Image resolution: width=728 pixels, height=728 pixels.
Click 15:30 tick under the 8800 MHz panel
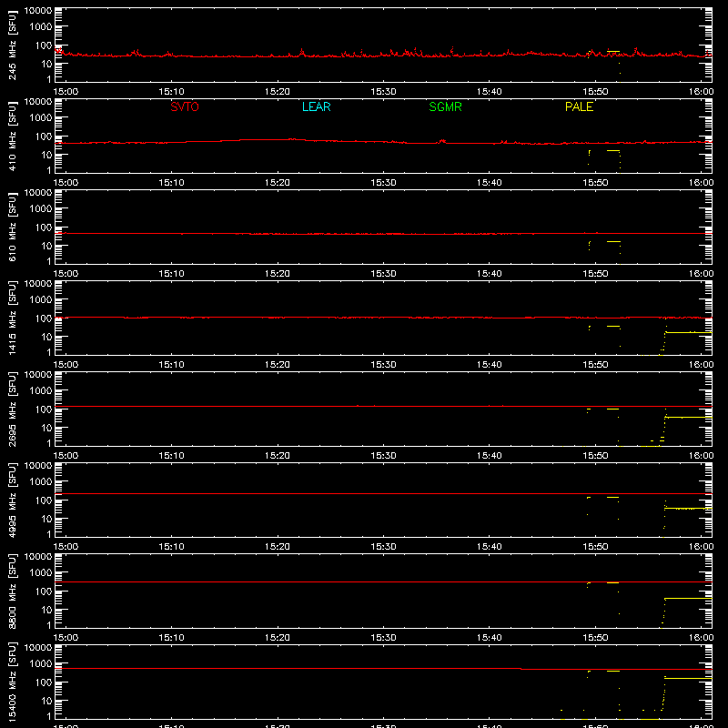383,638
